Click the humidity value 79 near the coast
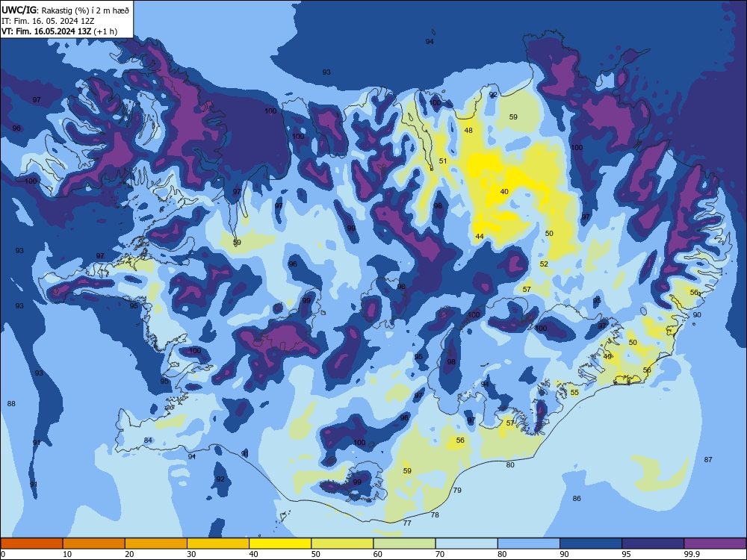This screenshot has height=560, width=747. tap(457, 490)
